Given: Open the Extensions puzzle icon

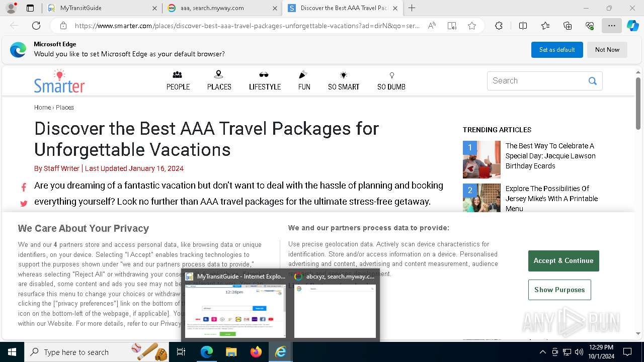Looking at the screenshot, I should [x=499, y=26].
